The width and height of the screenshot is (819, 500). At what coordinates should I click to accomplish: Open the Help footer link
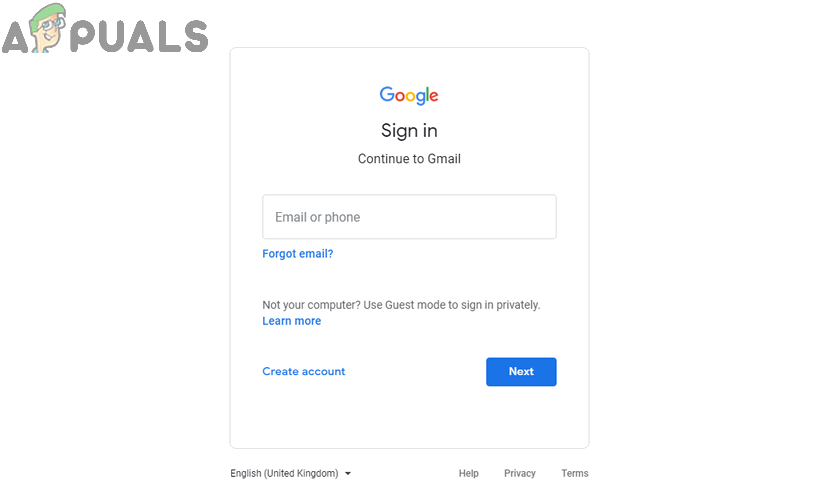tap(468, 473)
